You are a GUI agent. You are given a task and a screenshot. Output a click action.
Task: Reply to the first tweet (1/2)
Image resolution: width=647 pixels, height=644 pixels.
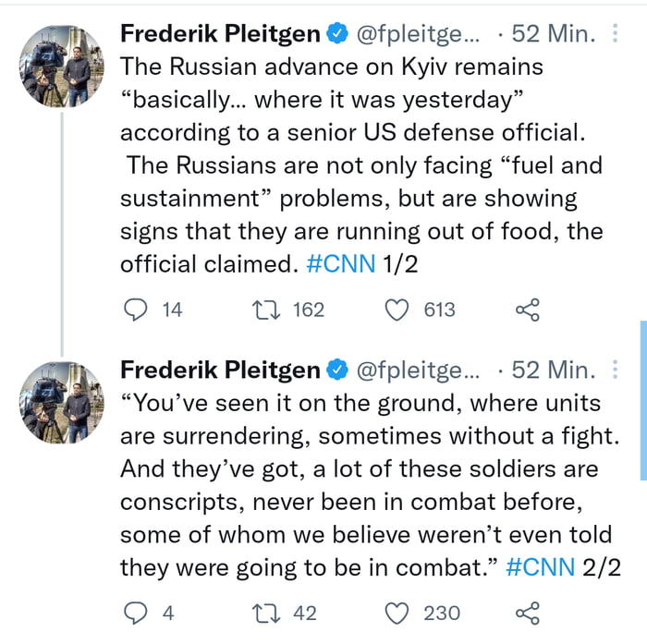coord(136,310)
